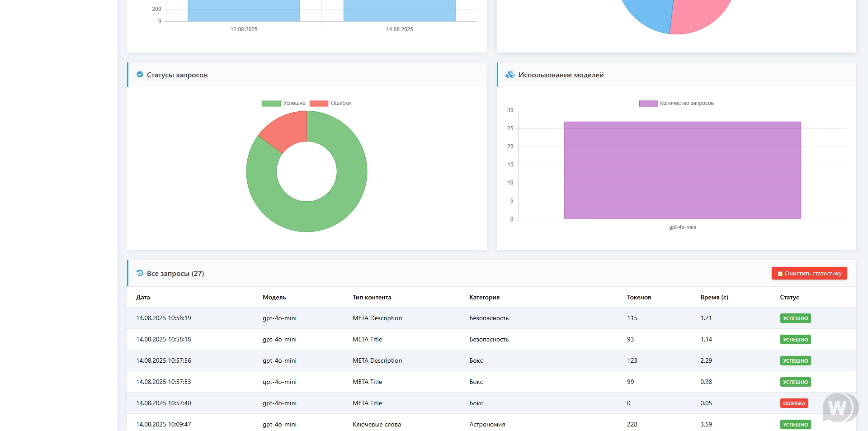Screen dimensions: 868x431
Task: Click the Статус column header
Action: 789,297
